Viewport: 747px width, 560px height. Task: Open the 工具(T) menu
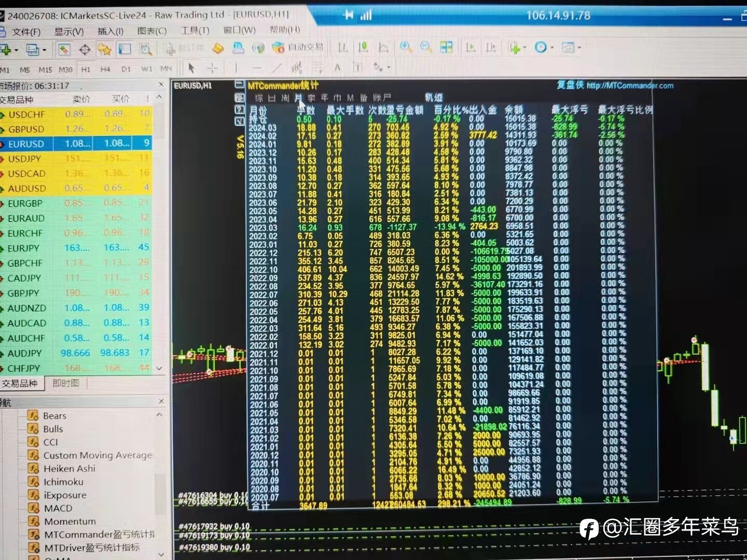(195, 31)
